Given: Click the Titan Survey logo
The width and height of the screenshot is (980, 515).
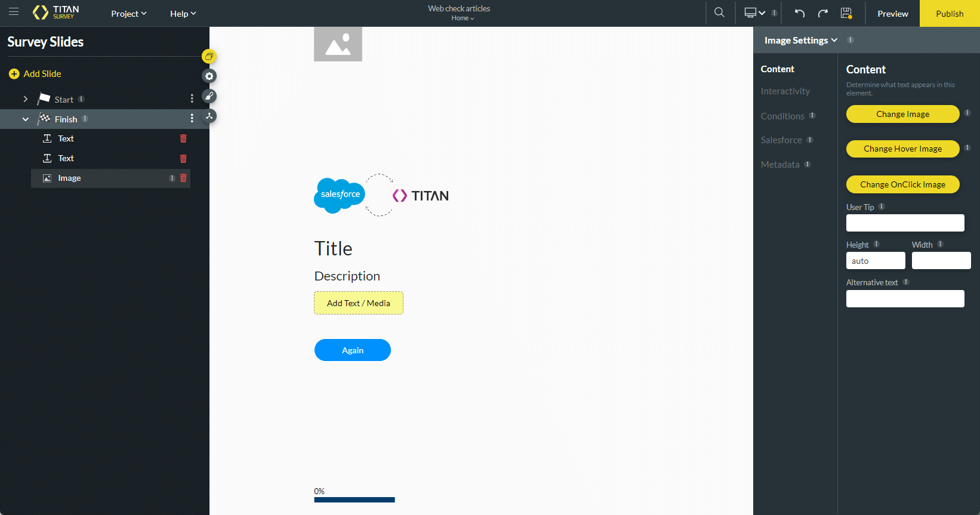Looking at the screenshot, I should coord(56,13).
